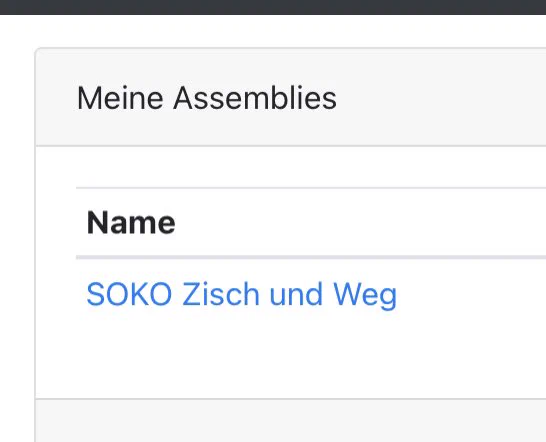Click white card body space under the assembly link

[x=291, y=364]
